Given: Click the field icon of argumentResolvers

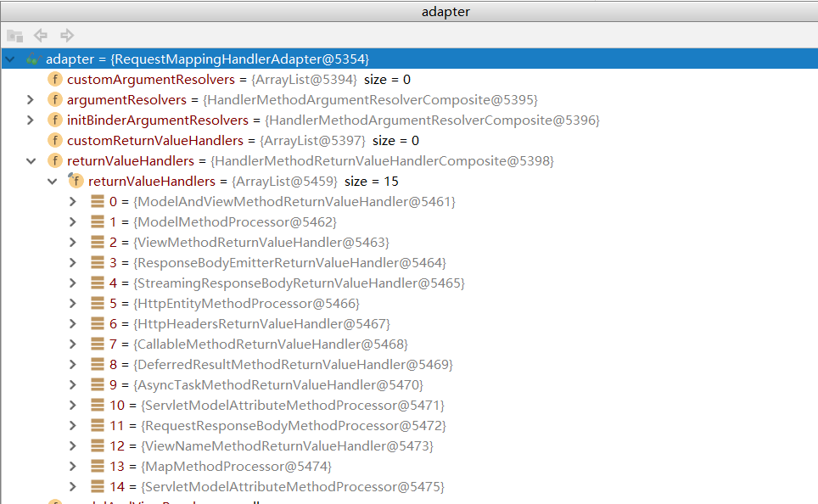Looking at the screenshot, I should (55, 99).
